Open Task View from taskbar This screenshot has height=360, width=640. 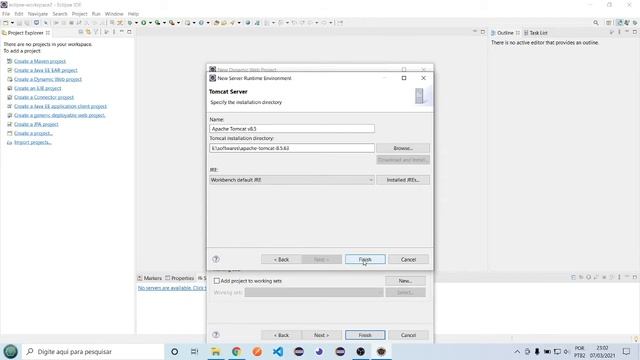195,351
